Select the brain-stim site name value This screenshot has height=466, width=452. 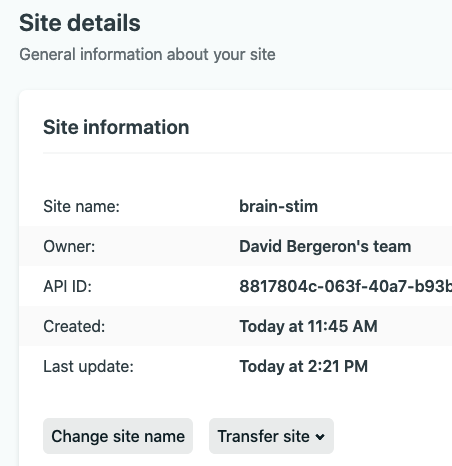[x=279, y=206]
